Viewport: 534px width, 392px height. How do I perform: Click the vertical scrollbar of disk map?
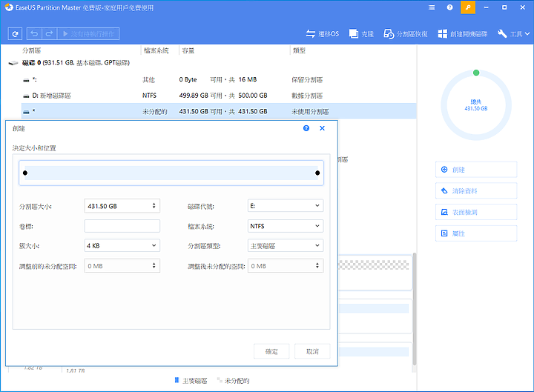pyautogui.click(x=414, y=309)
